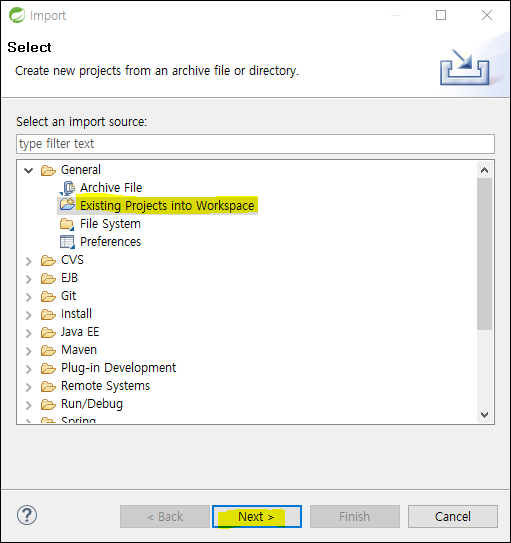Click the Finish button

click(355, 516)
